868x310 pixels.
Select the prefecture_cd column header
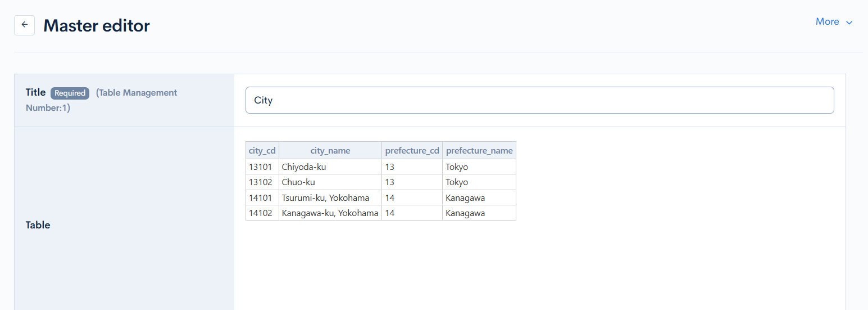pyautogui.click(x=412, y=151)
